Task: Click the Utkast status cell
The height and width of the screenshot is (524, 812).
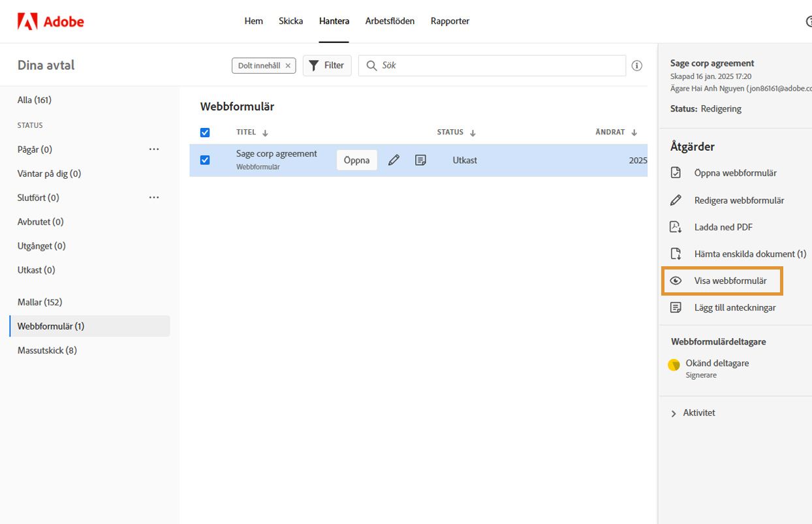Action: coord(465,160)
